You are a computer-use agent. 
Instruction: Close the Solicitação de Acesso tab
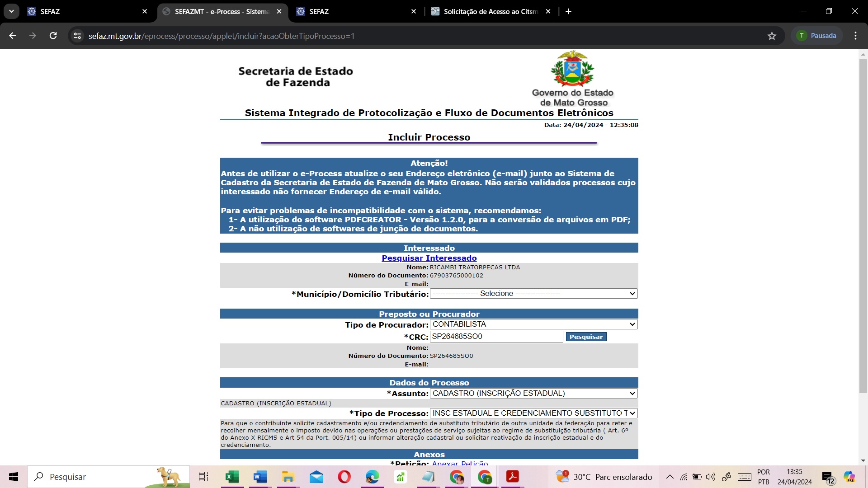(x=548, y=11)
